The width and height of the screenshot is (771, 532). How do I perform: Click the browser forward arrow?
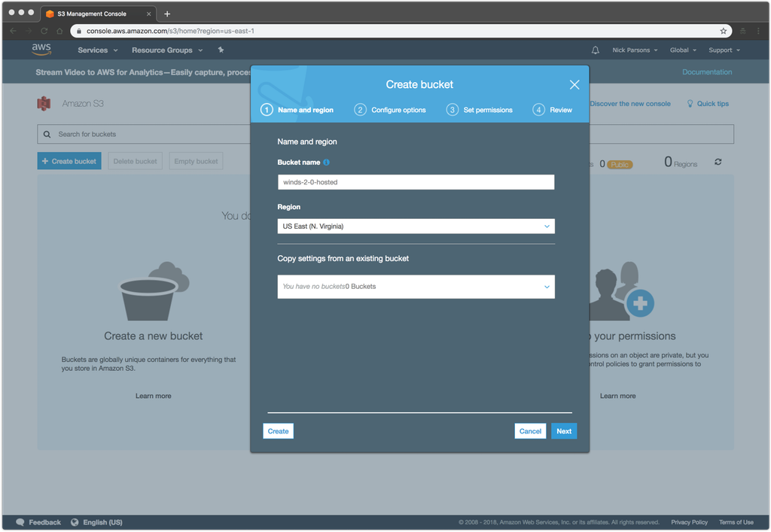pos(29,31)
